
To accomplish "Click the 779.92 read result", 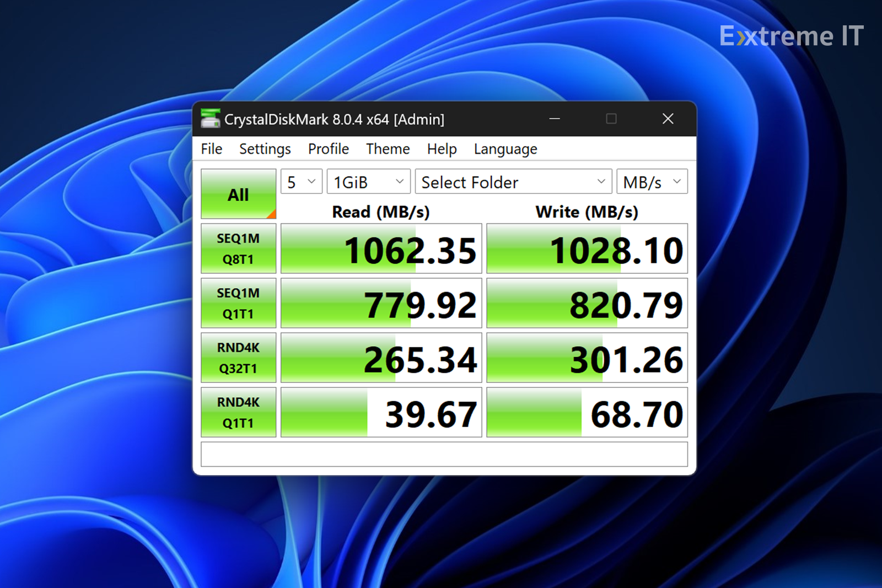I will tap(381, 303).
